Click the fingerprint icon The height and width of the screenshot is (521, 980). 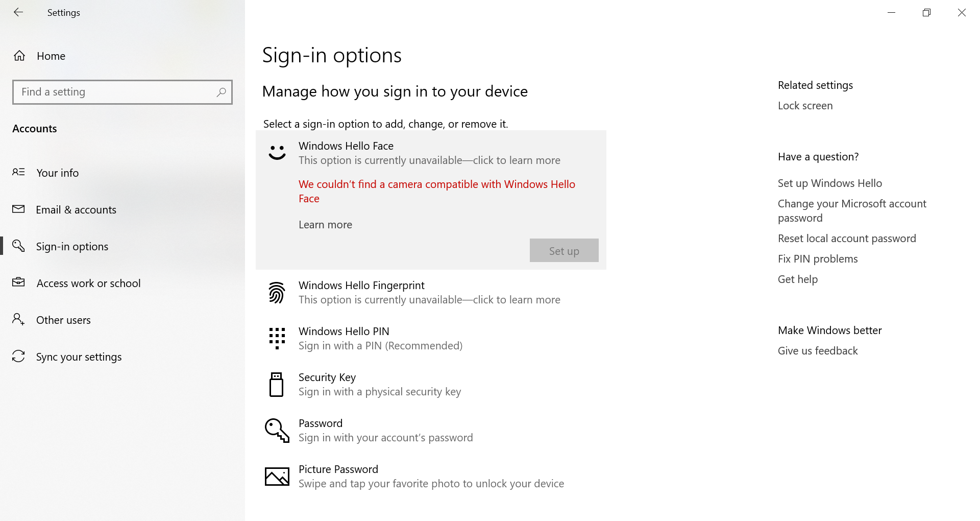pos(277,293)
